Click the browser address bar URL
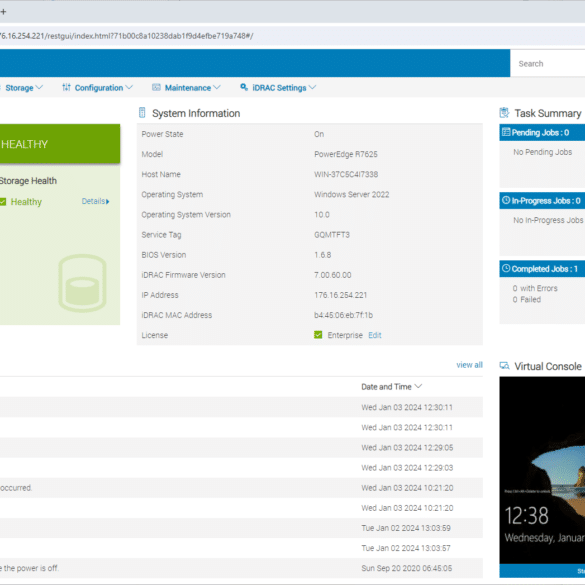The height and width of the screenshot is (585, 585). click(x=127, y=36)
